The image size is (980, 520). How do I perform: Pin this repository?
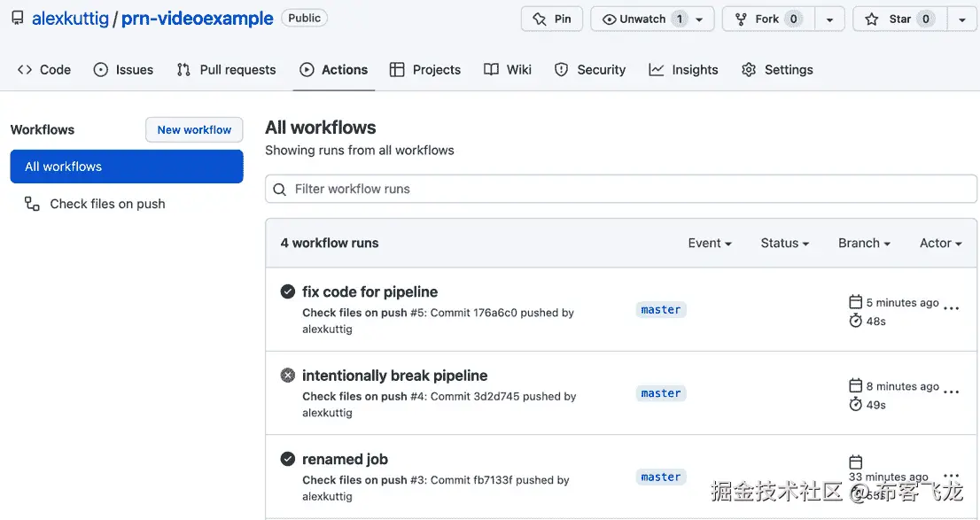[x=551, y=17]
